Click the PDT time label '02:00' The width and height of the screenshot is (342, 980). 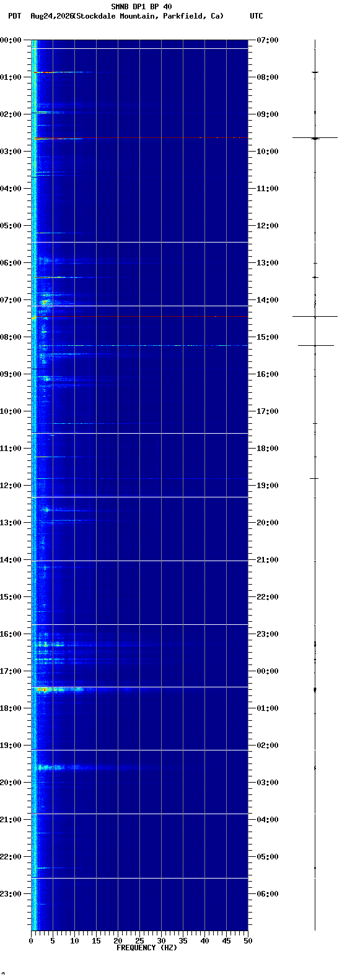(11, 114)
